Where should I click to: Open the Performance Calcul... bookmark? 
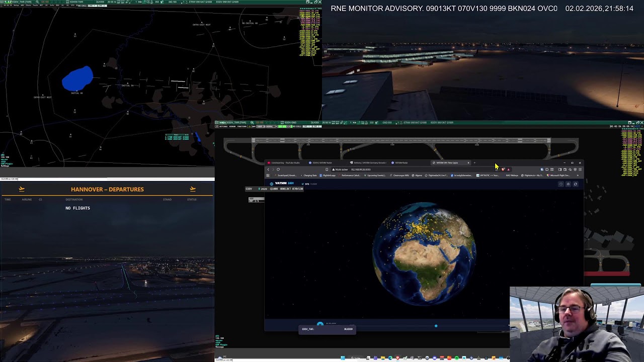click(351, 175)
